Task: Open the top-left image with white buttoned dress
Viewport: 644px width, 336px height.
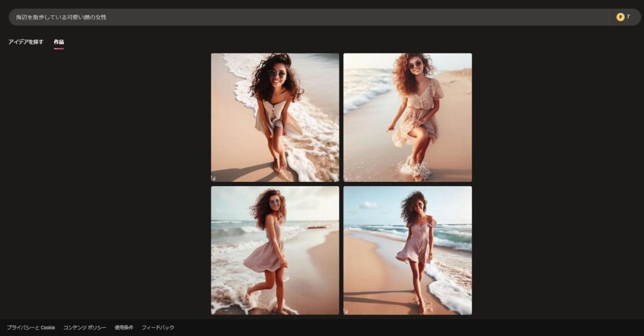Action: [275, 117]
